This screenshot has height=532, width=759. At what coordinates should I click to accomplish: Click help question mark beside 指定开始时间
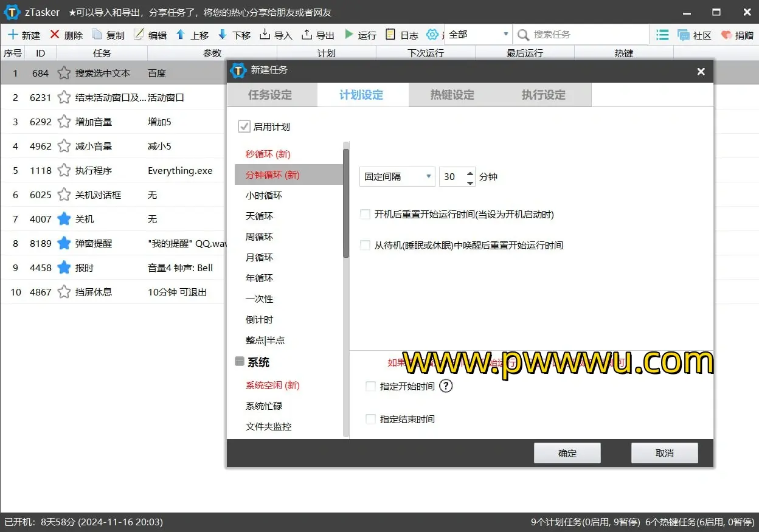[446, 386]
